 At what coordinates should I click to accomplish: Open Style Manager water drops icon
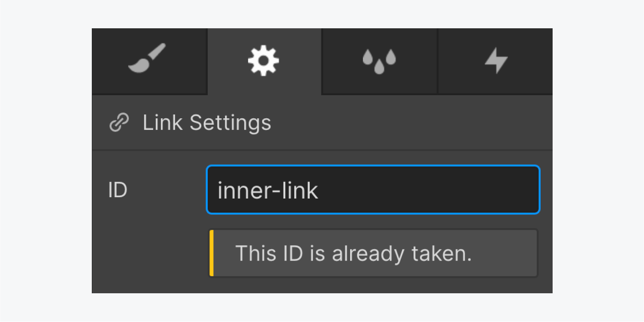(379, 61)
